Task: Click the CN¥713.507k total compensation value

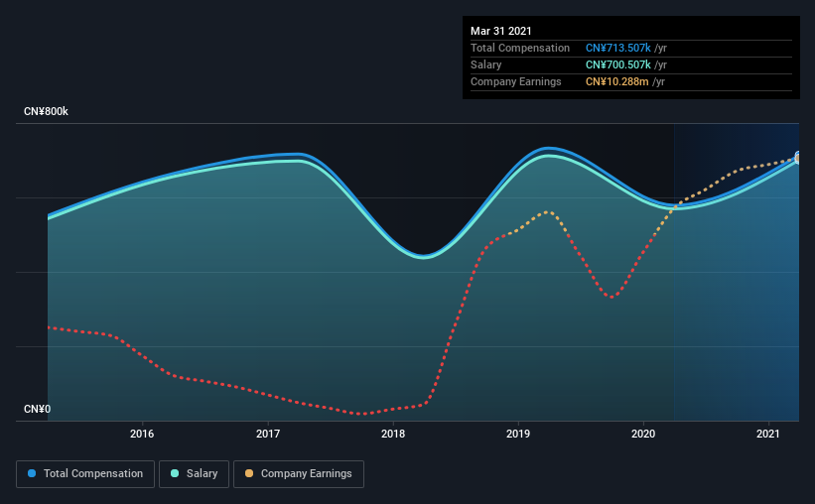Action: [618, 48]
